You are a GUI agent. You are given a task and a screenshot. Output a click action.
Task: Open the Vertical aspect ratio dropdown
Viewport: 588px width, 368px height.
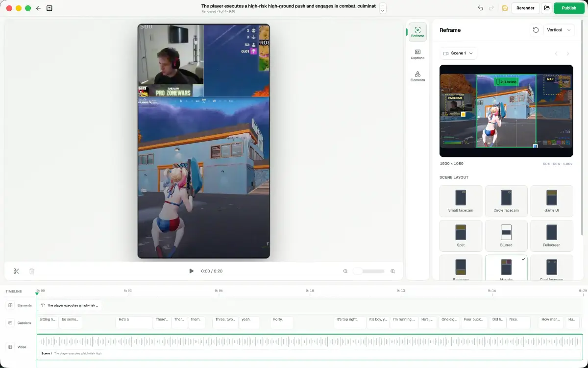(559, 30)
